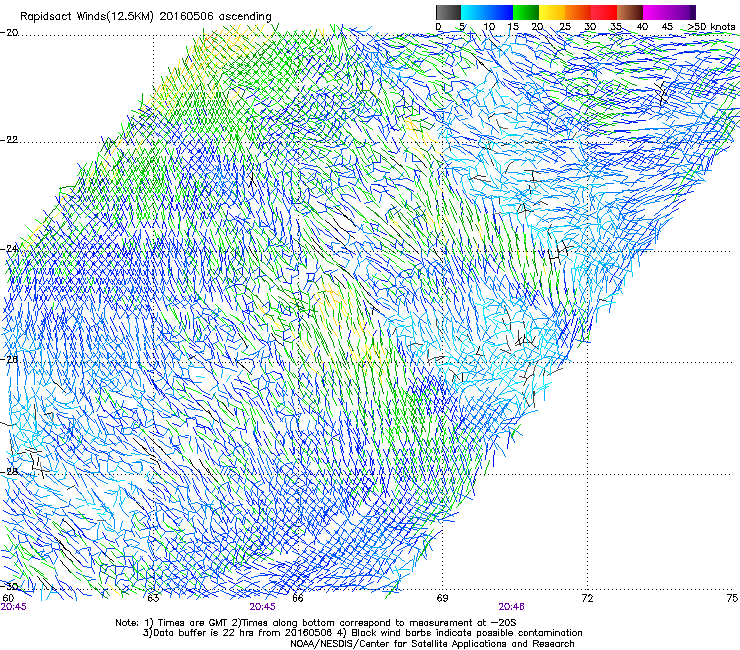The width and height of the screenshot is (740, 650).
Task: Select the purple '20:46' time label
Action: coord(512,607)
